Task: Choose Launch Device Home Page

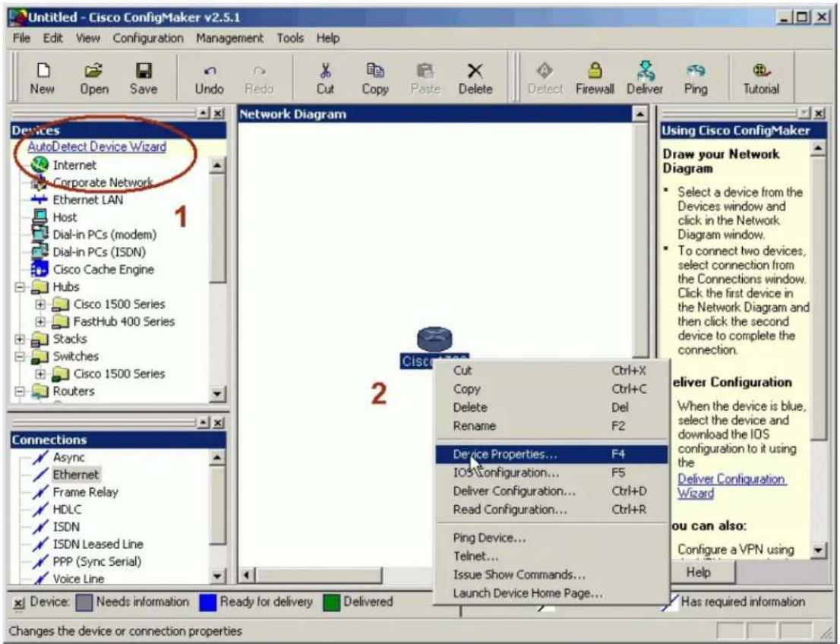Action: (x=551, y=592)
